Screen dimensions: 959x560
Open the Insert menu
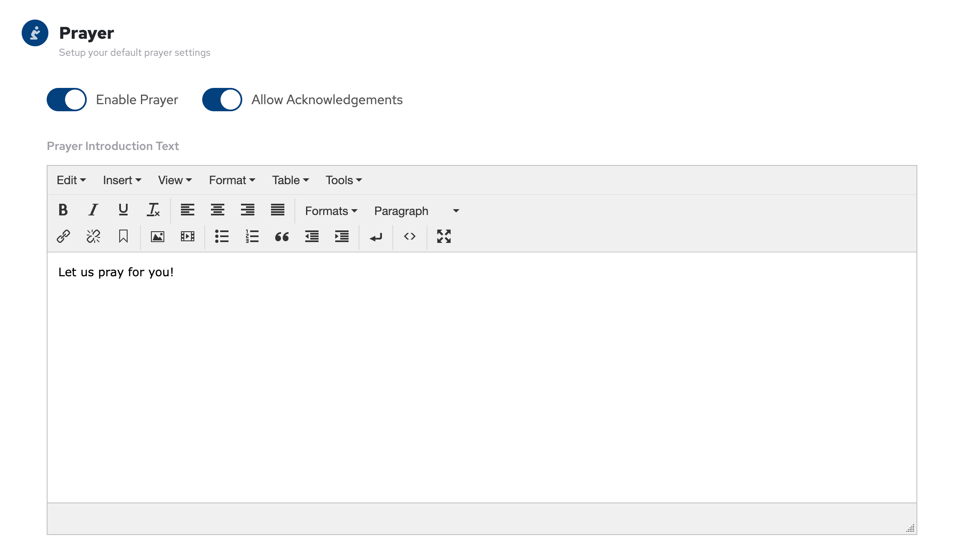pyautogui.click(x=122, y=180)
